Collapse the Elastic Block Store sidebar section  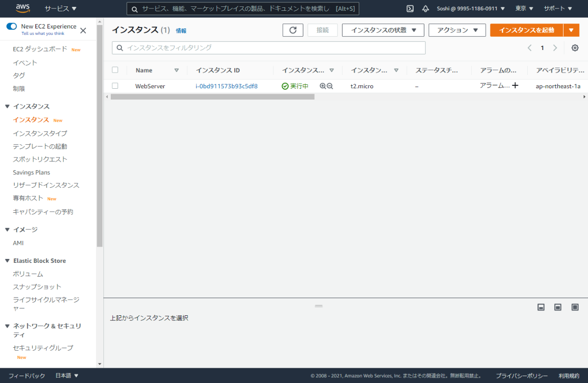pyautogui.click(x=7, y=261)
